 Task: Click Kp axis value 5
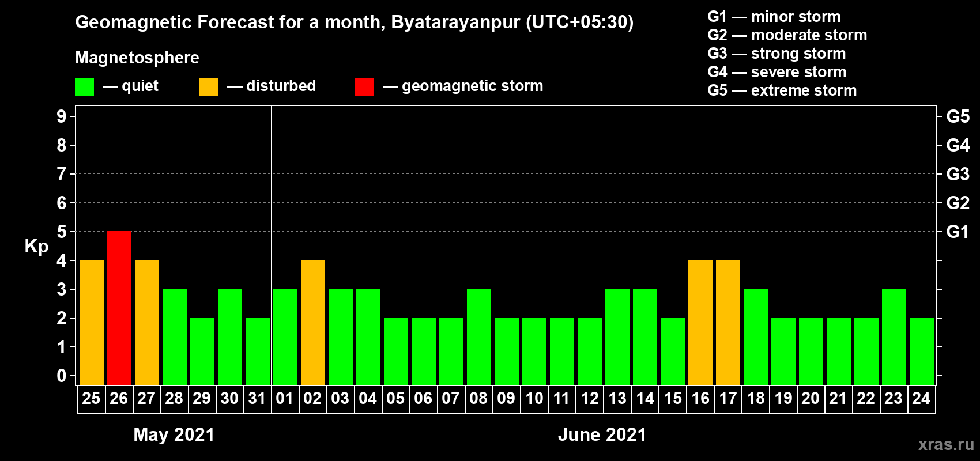(x=62, y=232)
